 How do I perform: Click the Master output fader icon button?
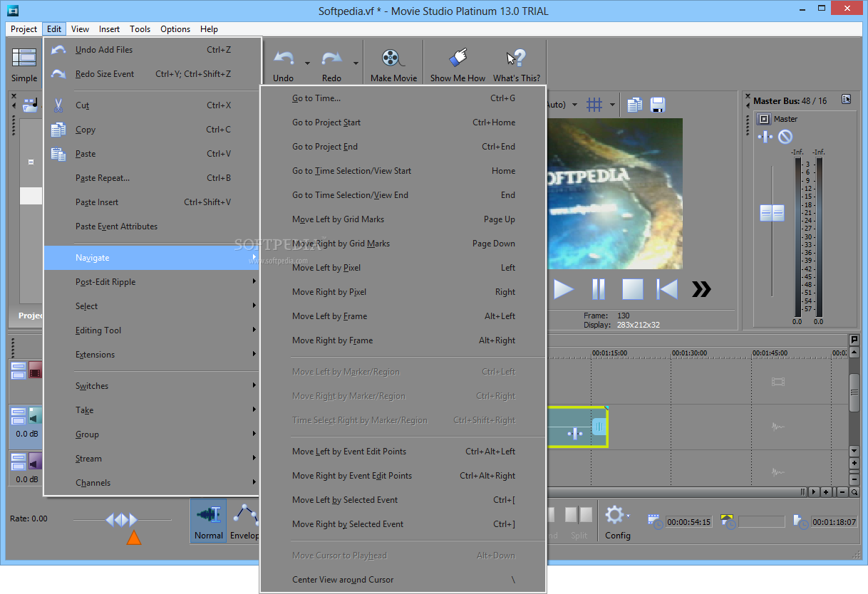coord(763,119)
